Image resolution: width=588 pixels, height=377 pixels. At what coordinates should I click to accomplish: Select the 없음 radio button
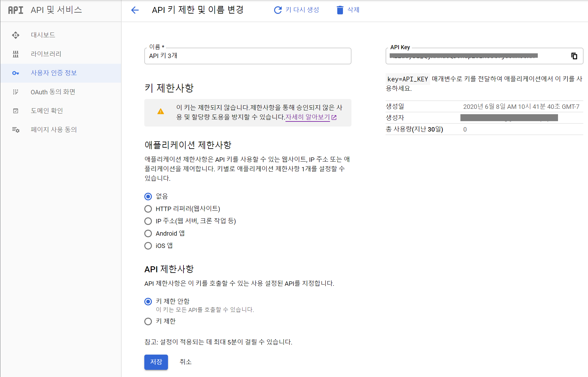tap(148, 197)
